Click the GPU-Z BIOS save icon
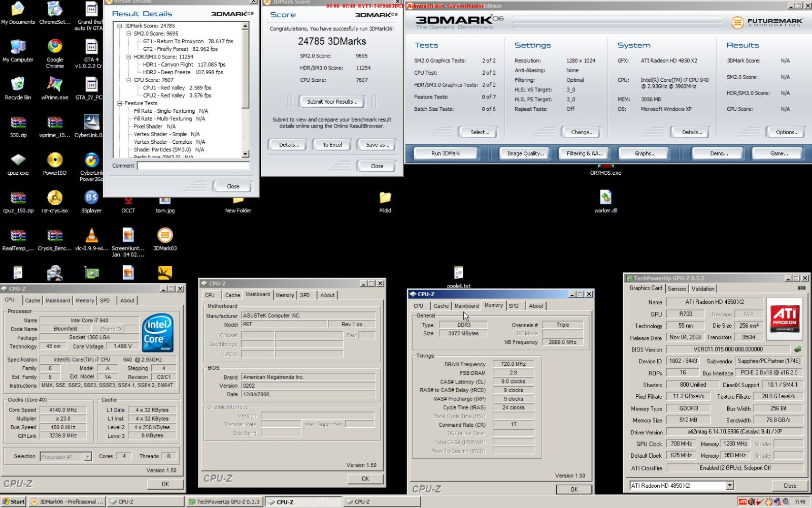 pyautogui.click(x=798, y=349)
